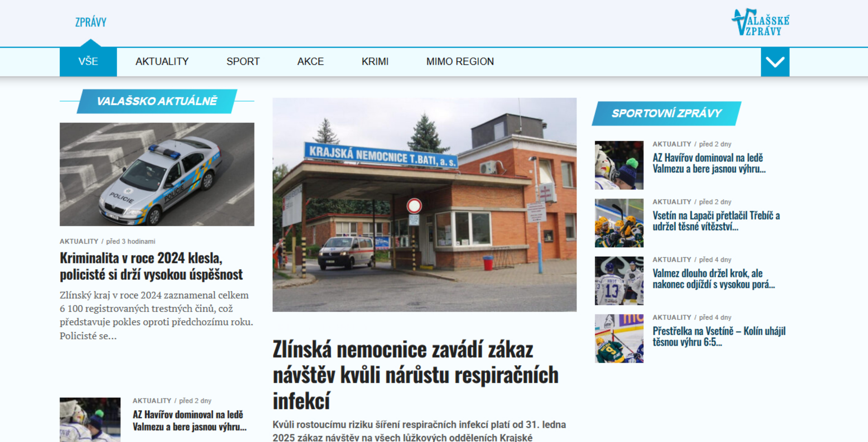This screenshot has height=442, width=868.
Task: Switch to the SPORT tab
Action: point(243,61)
